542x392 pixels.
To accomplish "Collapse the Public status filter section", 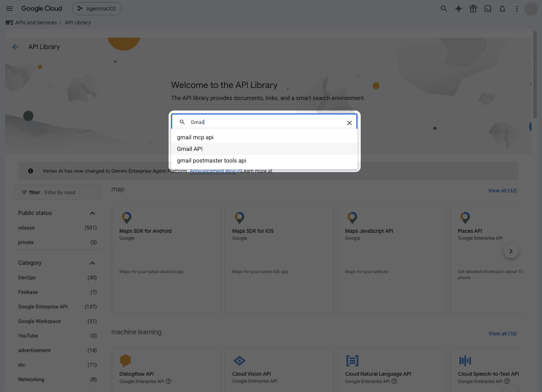I will point(92,213).
